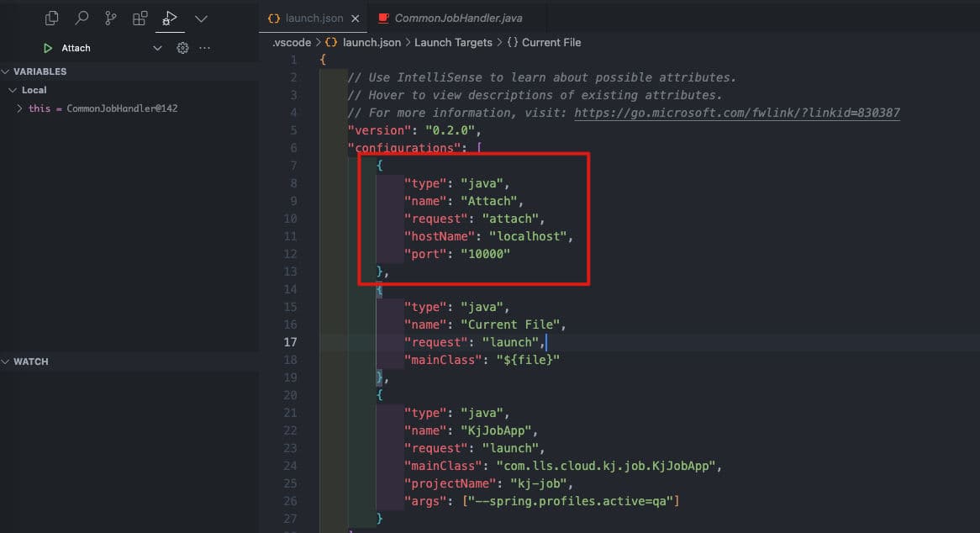The height and width of the screenshot is (533, 980).
Task: Open launch.json via the gear icon
Action: click(x=182, y=49)
